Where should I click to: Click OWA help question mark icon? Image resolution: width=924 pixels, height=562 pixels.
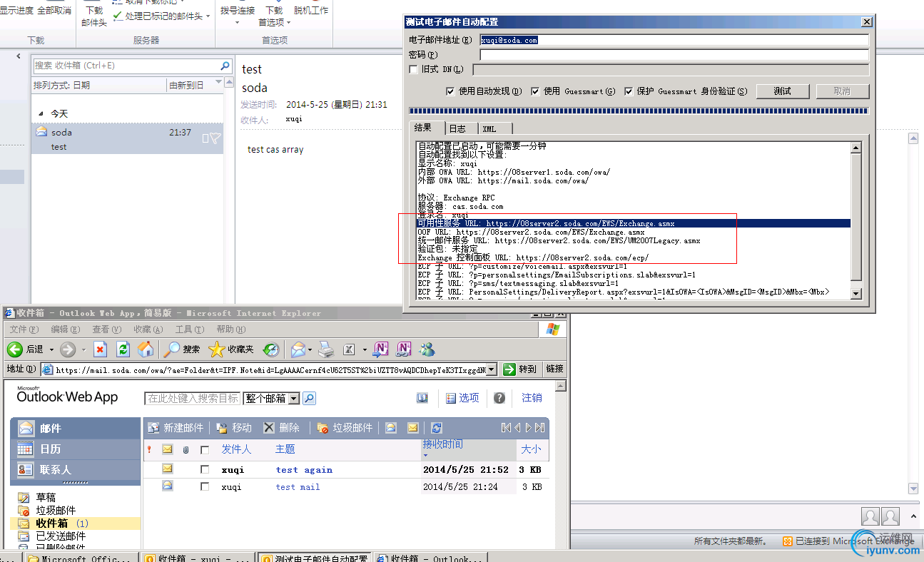click(x=499, y=398)
